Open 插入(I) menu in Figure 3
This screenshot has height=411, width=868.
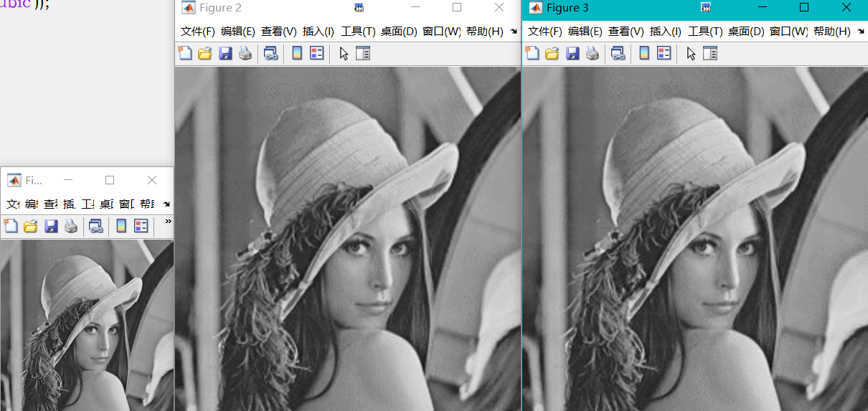click(666, 32)
